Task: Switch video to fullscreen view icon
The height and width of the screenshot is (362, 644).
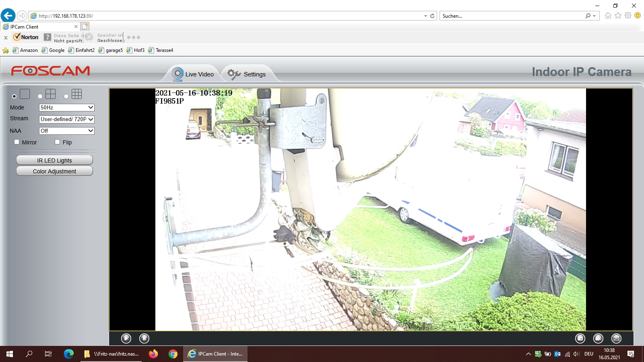Action: coord(616,339)
